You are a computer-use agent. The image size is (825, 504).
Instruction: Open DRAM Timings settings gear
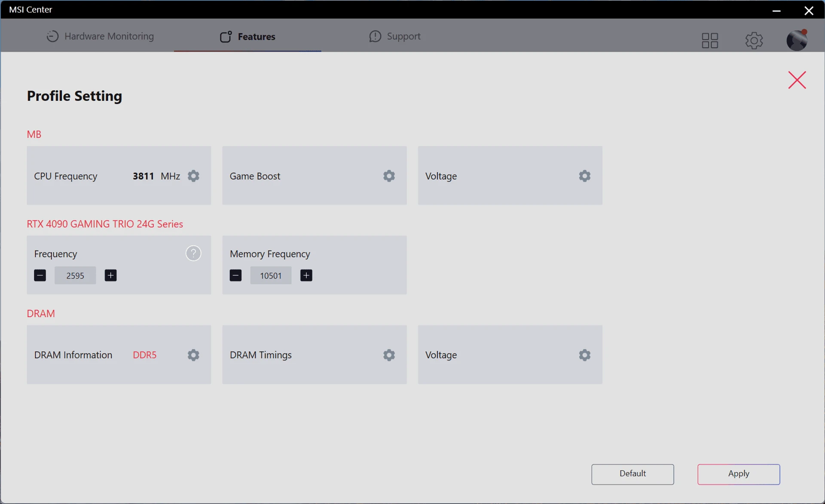[x=389, y=355]
